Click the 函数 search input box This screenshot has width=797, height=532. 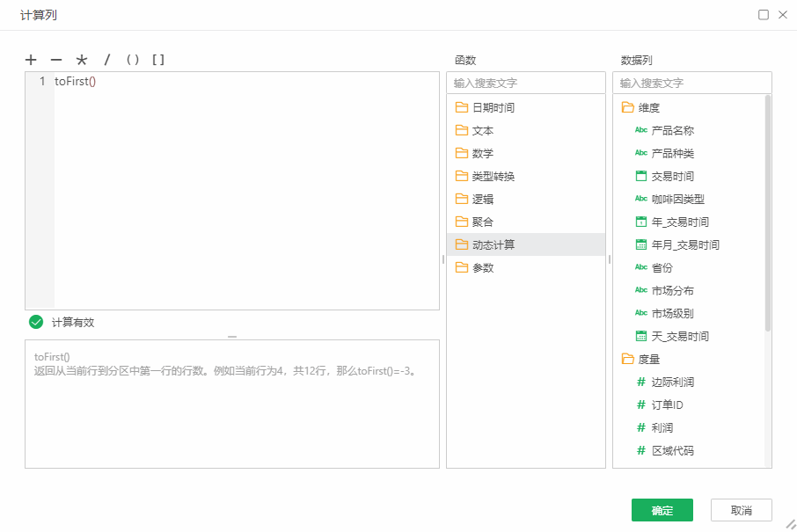click(525, 82)
